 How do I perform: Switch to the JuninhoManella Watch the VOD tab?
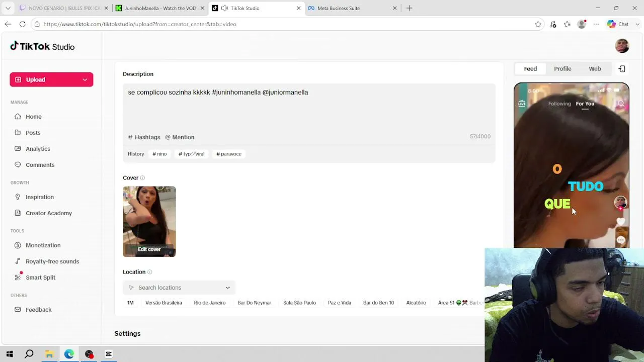(x=160, y=8)
